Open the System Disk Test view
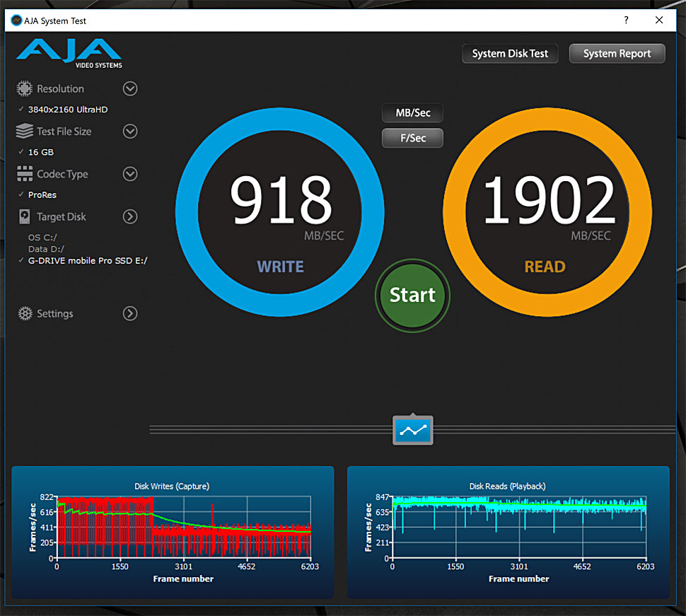 coord(510,53)
